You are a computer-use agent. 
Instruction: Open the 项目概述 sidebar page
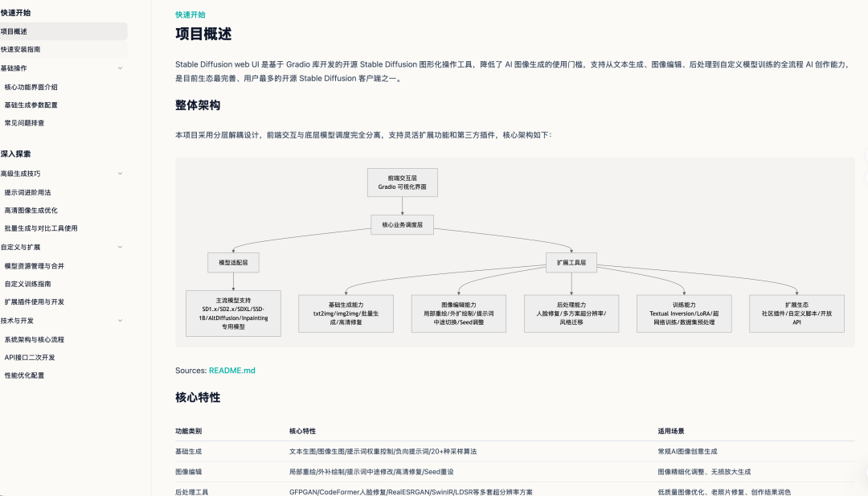point(63,31)
